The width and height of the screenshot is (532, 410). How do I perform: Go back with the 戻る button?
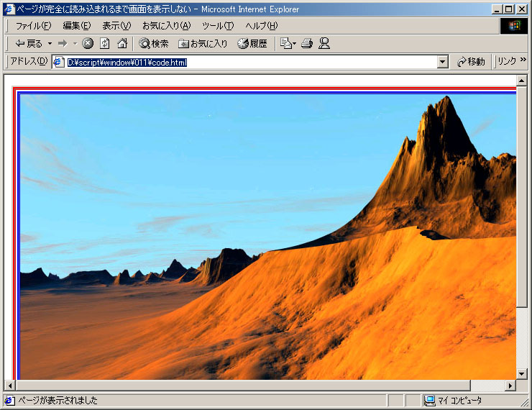tap(29, 43)
